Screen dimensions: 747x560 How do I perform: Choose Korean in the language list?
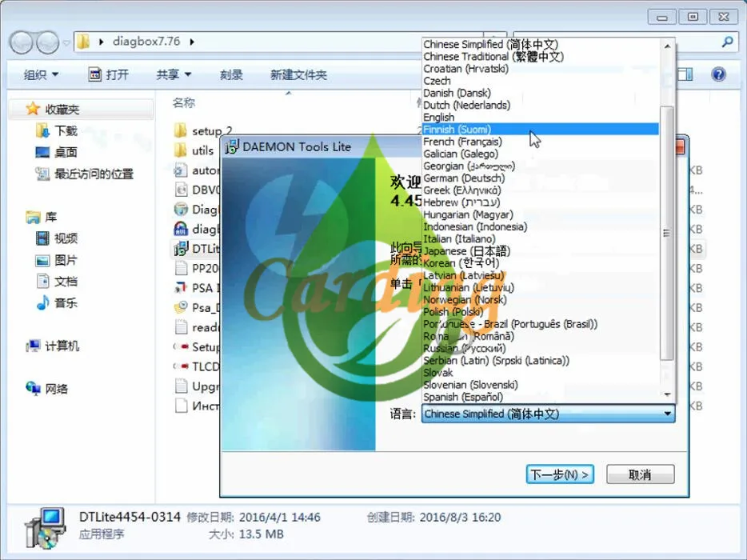pos(540,263)
